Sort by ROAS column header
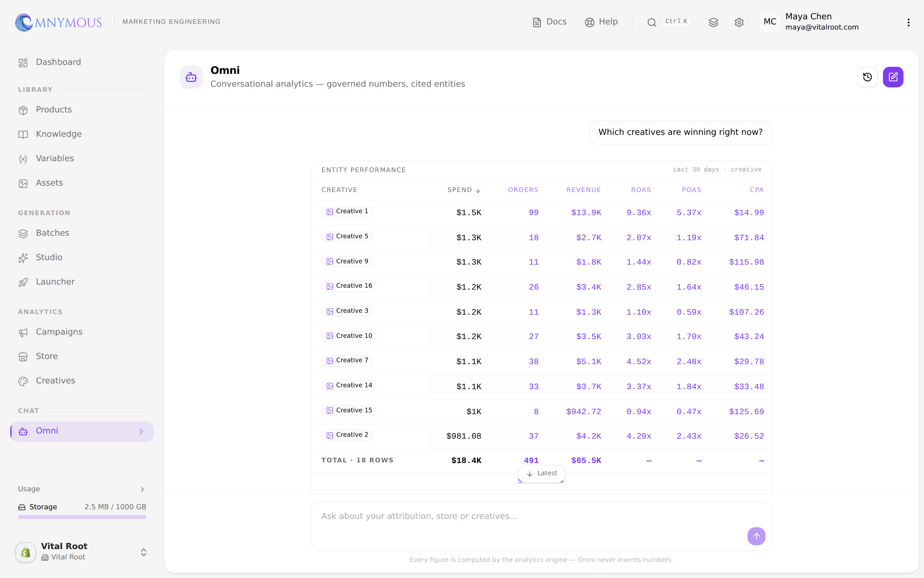The image size is (924, 578). (x=641, y=190)
